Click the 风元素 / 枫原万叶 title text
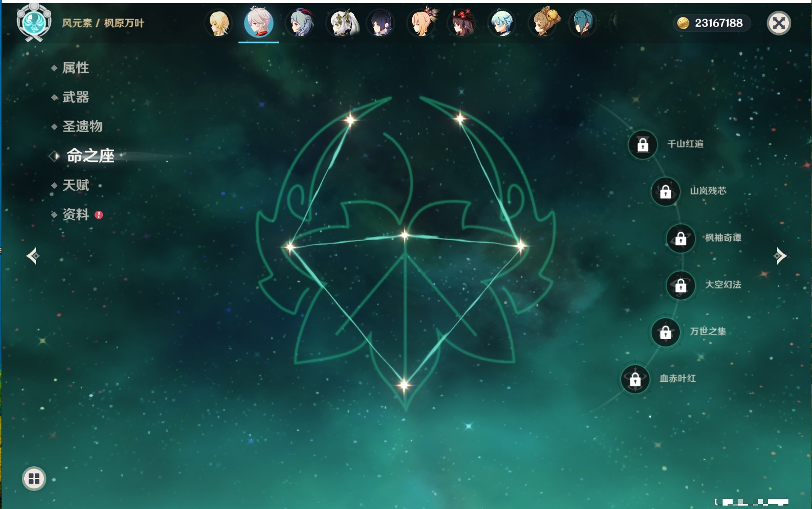Viewport: 812px width, 509px height. point(103,23)
